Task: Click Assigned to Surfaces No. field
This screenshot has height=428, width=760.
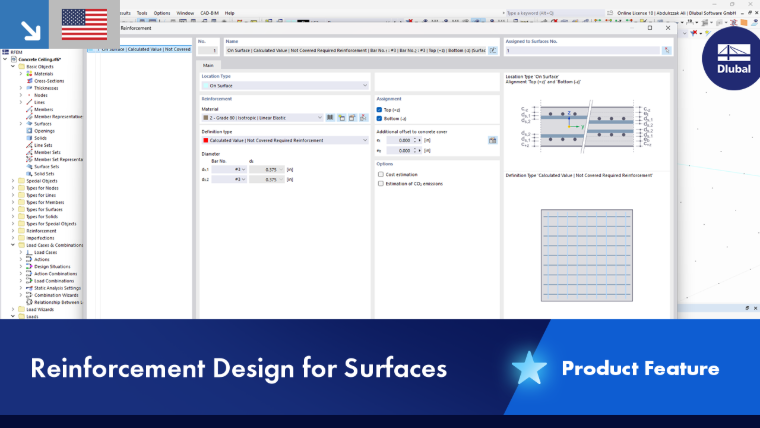Action: [583, 50]
